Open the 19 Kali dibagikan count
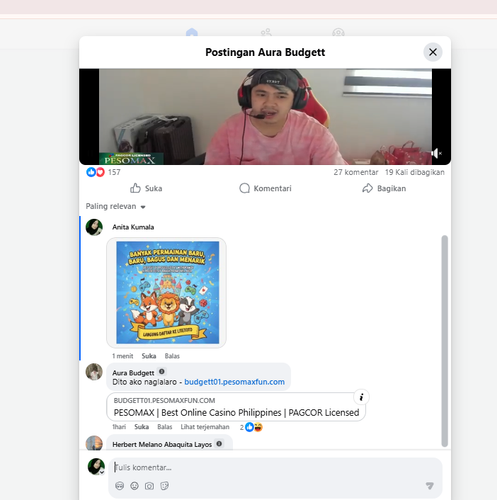The height and width of the screenshot is (500, 497). point(415,172)
